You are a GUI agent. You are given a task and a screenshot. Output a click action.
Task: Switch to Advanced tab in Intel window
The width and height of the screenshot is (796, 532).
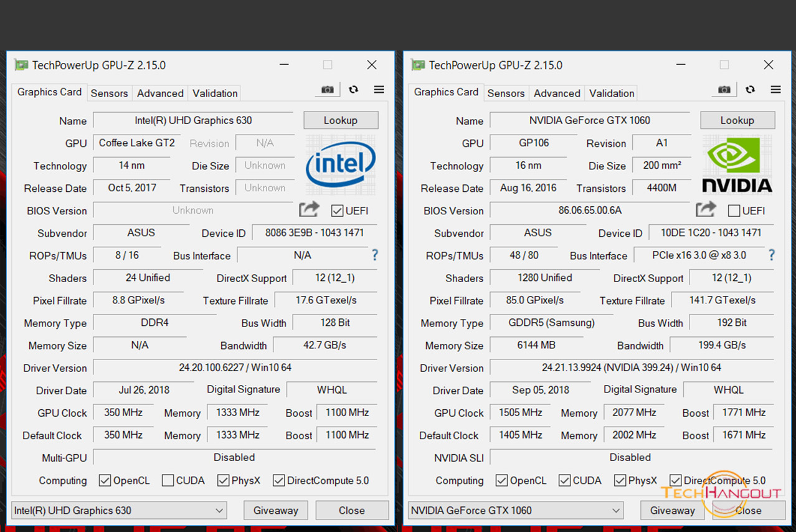[x=160, y=93]
